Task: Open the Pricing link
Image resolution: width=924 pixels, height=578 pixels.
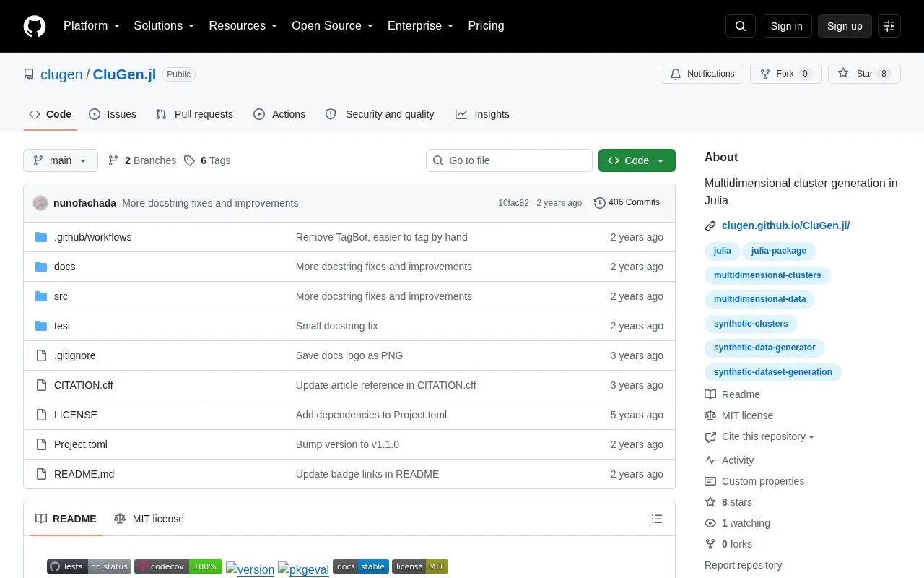Action: click(x=486, y=26)
